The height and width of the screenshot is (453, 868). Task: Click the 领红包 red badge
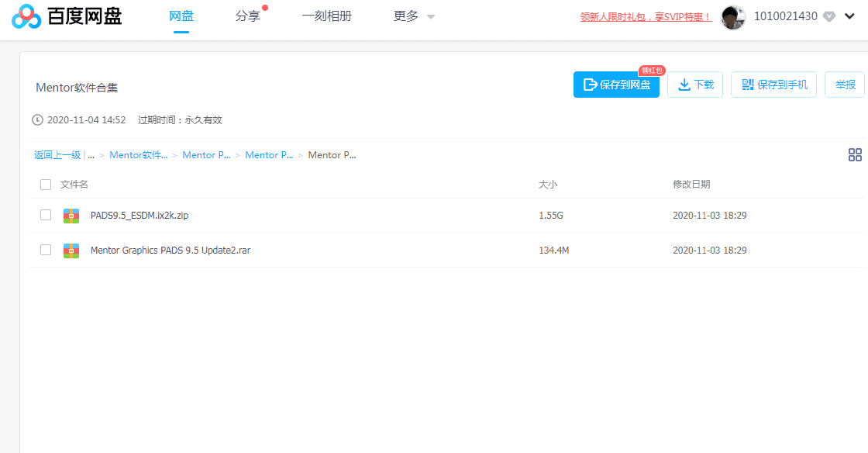pyautogui.click(x=652, y=71)
